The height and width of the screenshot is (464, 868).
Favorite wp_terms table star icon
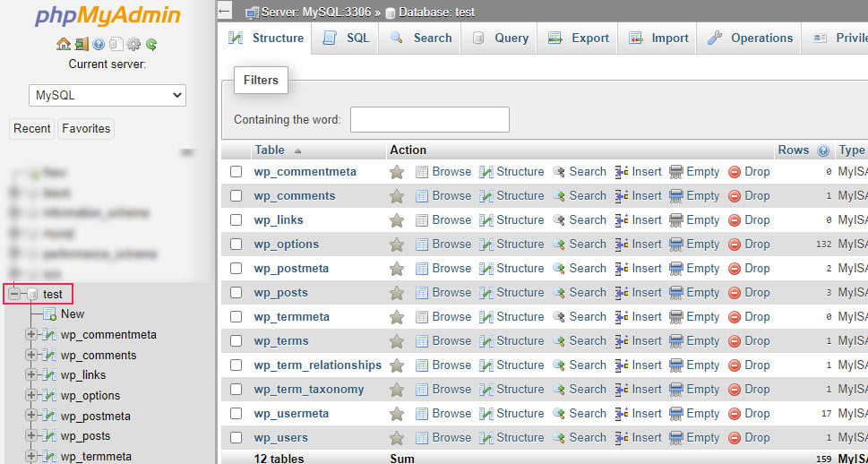tap(396, 341)
